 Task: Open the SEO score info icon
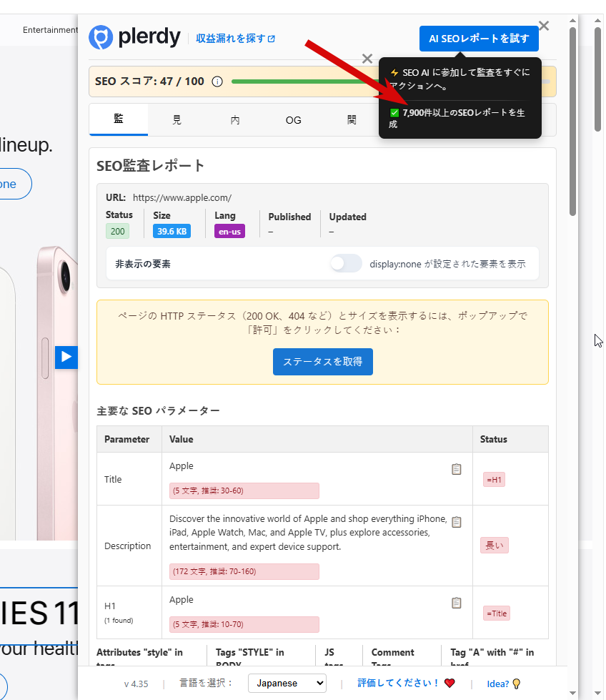217,82
